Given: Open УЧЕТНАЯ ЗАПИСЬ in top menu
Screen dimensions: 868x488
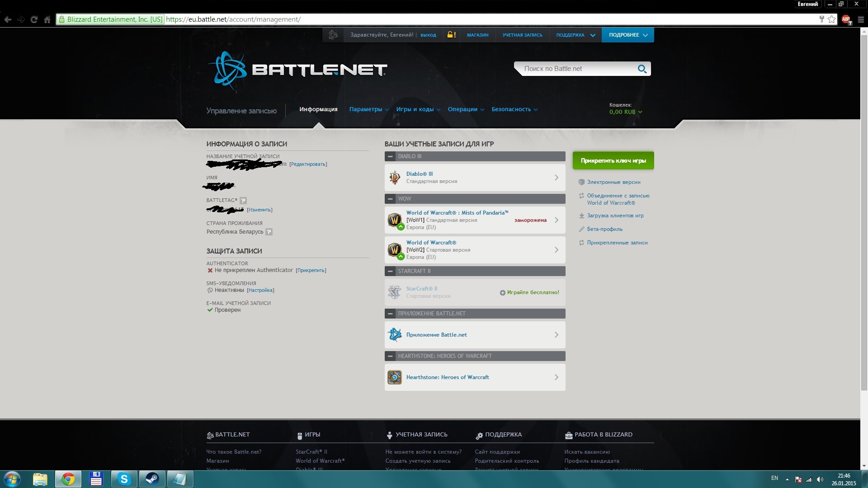Looking at the screenshot, I should pos(522,35).
